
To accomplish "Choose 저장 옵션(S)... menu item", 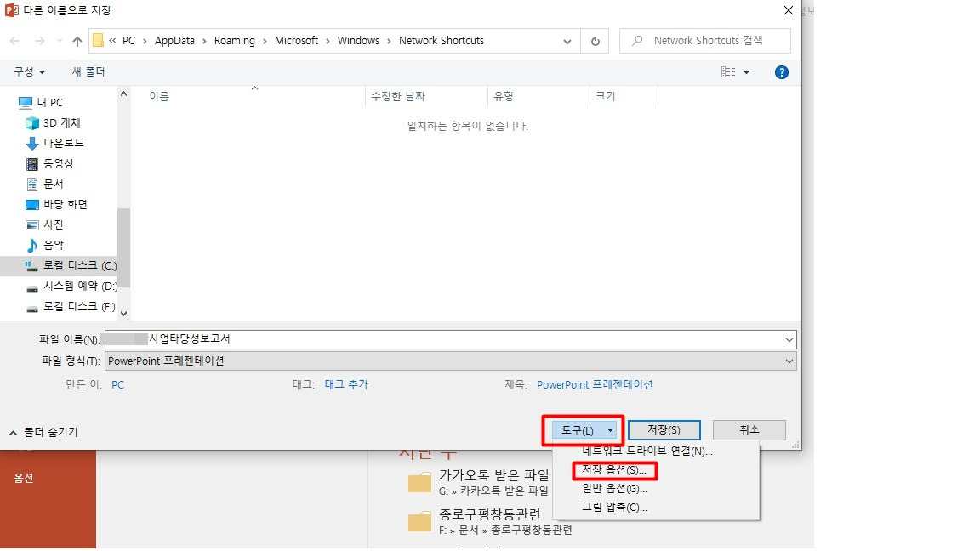I will tap(613, 470).
